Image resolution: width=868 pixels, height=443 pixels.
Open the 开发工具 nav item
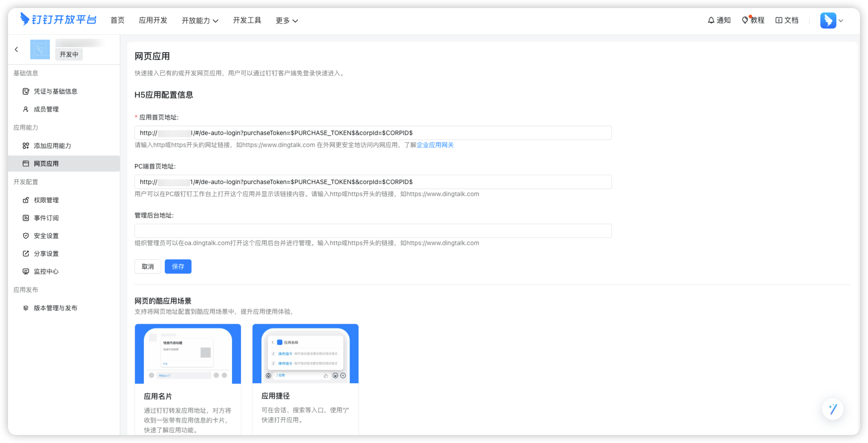247,20
